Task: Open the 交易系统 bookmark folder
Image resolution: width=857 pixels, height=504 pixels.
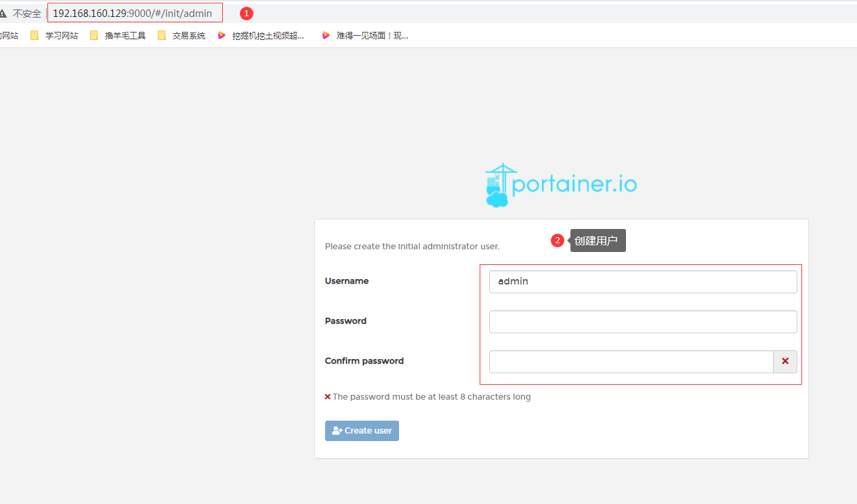Action: [x=182, y=36]
